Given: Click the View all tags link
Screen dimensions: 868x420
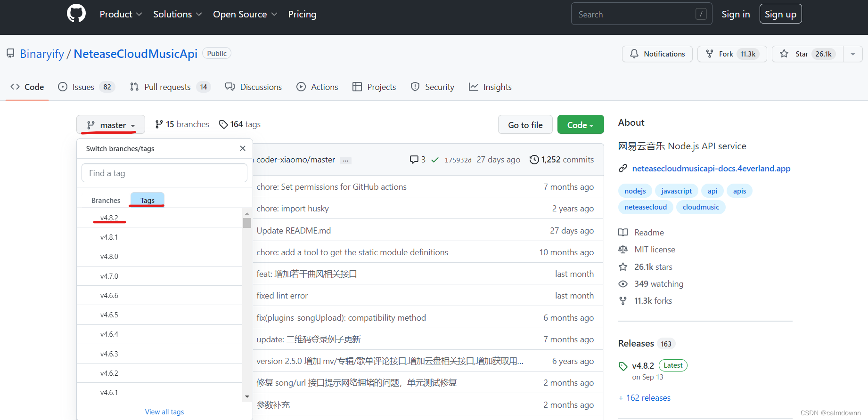Looking at the screenshot, I should click(x=164, y=412).
